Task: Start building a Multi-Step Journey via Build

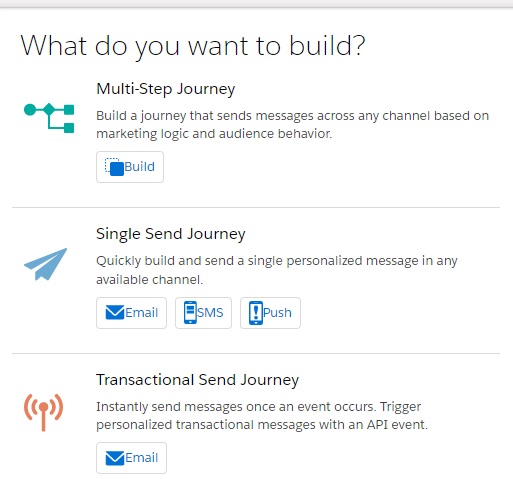Action: coord(130,167)
